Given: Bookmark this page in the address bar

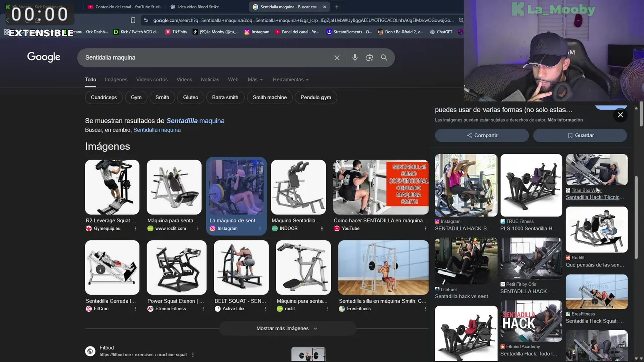Looking at the screenshot, I should point(133,20).
